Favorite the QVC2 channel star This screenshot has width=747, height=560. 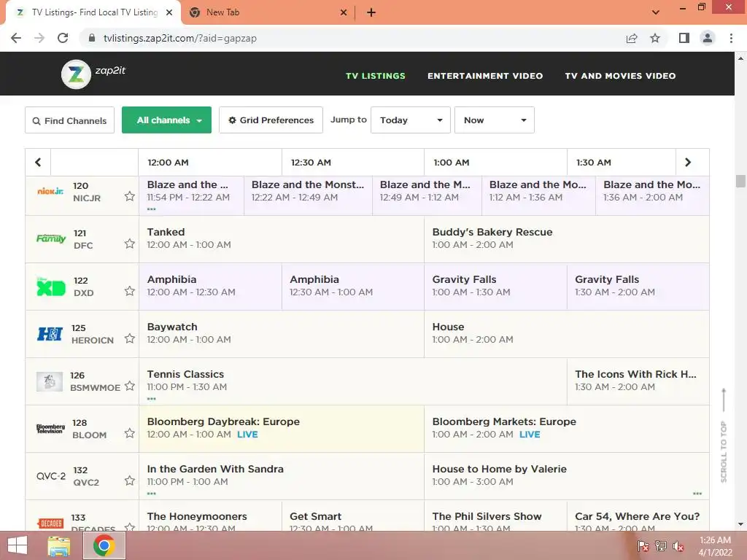click(x=130, y=481)
